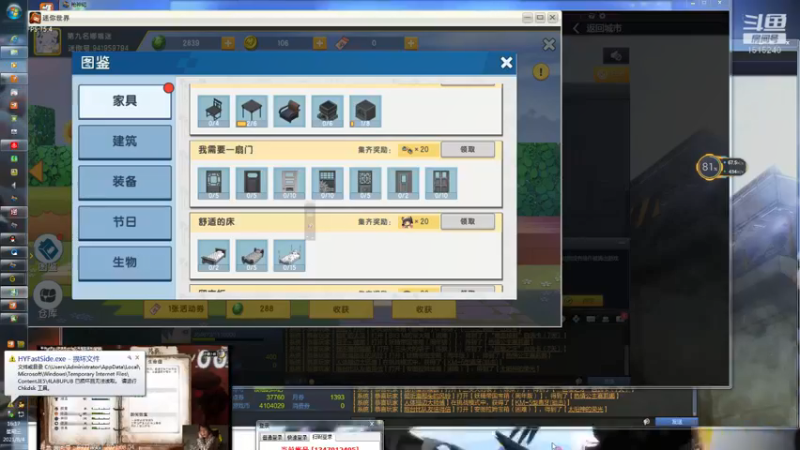Choose the sixth door showing 0/2

point(403,183)
